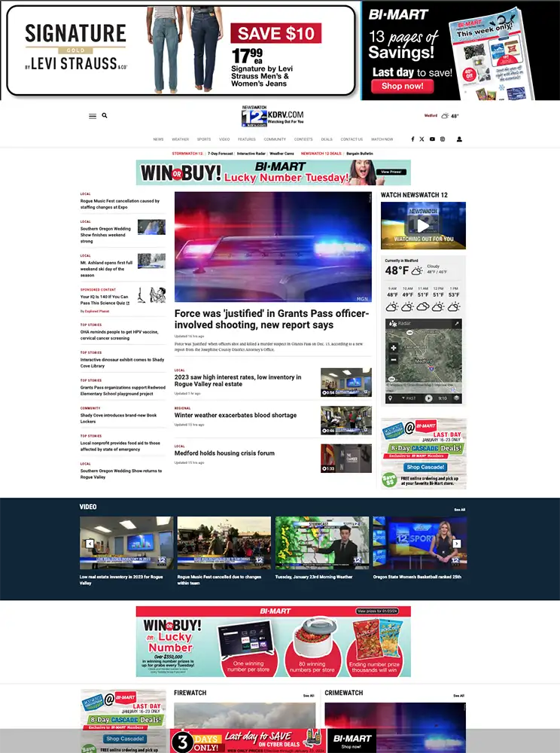Open Rogue Music Fest cancellation sidebar story
The height and width of the screenshot is (753, 560).
point(120,204)
